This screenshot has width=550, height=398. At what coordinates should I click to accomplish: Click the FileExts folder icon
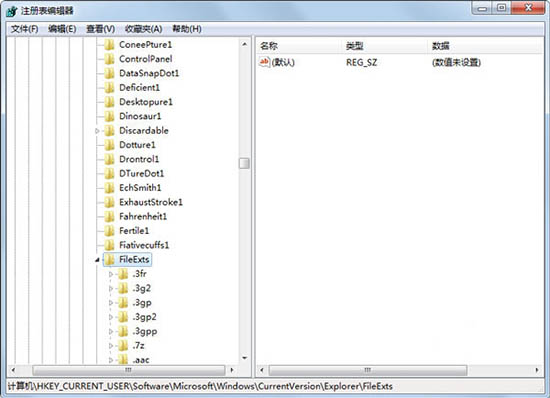[109, 259]
